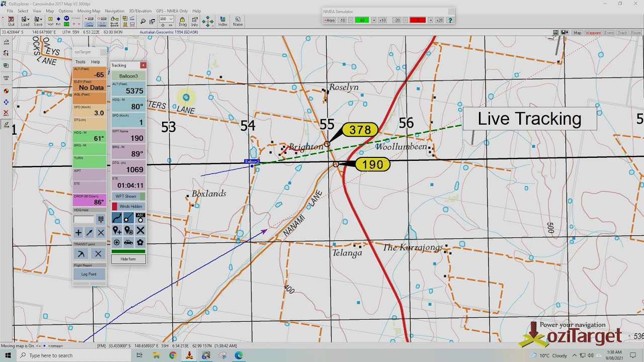
Task: Click the -10 button in NMEA Simulator
Action: pos(342,20)
